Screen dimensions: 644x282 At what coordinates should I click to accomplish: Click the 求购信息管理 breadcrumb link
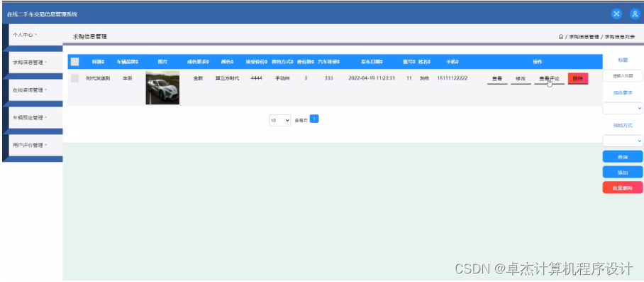point(584,37)
